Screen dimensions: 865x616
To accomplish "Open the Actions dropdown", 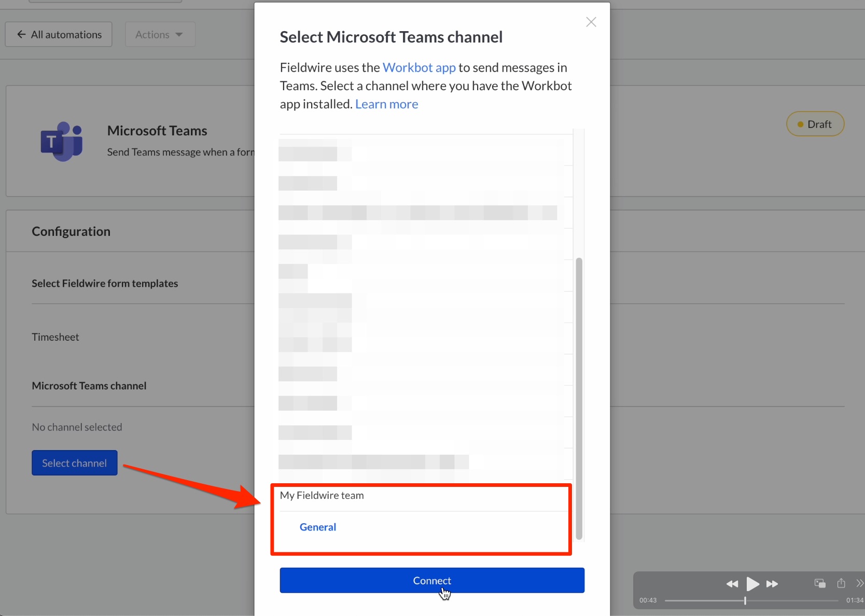I will click(x=160, y=35).
